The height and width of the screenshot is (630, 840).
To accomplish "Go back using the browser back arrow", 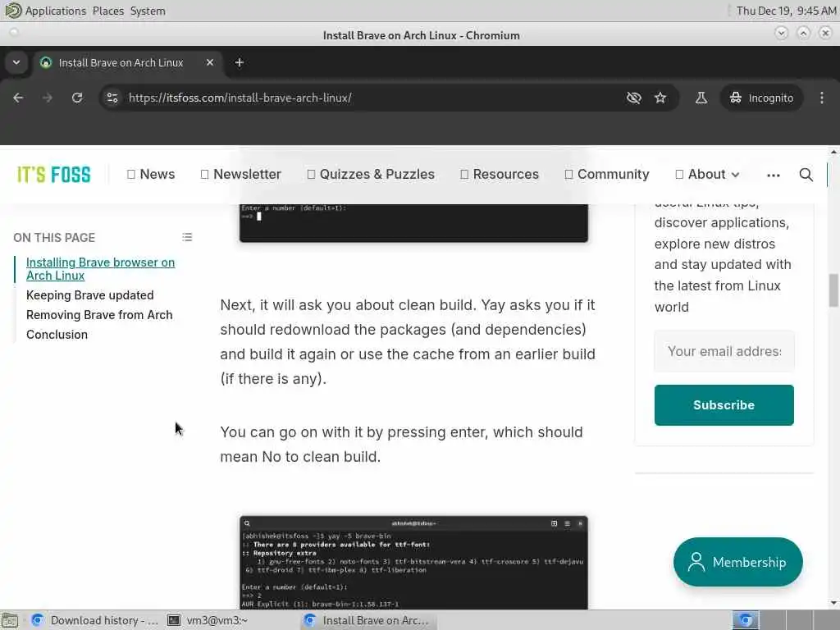I will (18, 98).
